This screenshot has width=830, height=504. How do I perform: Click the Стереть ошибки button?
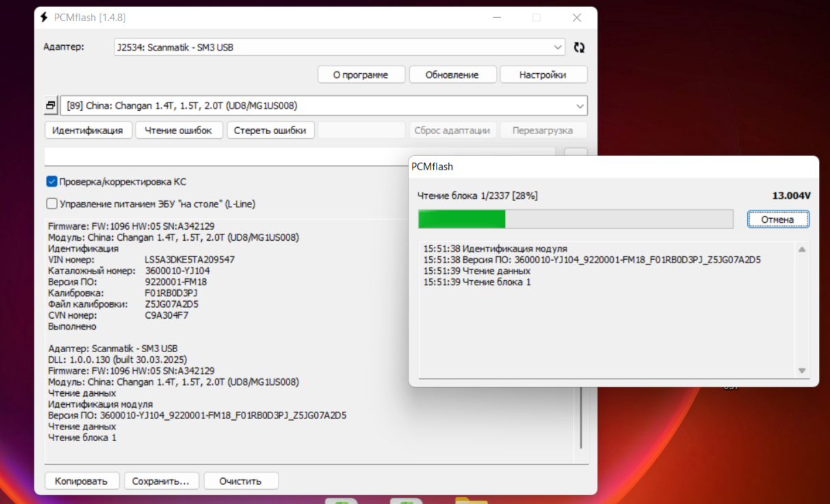pos(270,130)
